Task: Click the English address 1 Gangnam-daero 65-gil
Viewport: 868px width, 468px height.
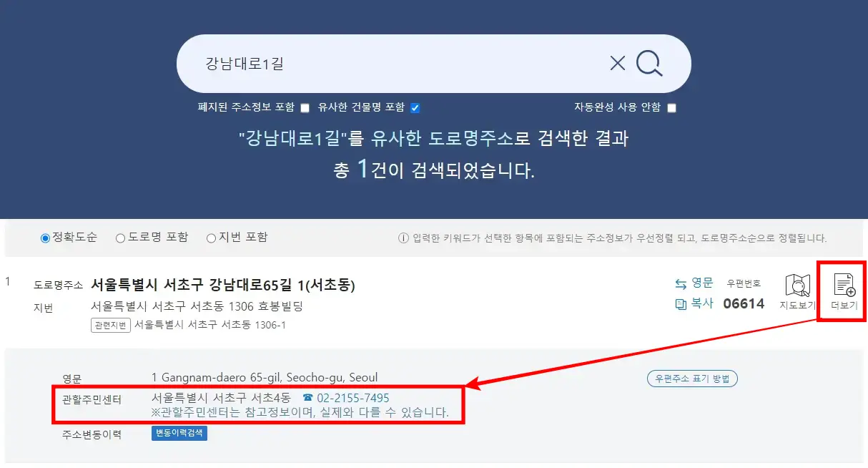Action: pyautogui.click(x=265, y=377)
